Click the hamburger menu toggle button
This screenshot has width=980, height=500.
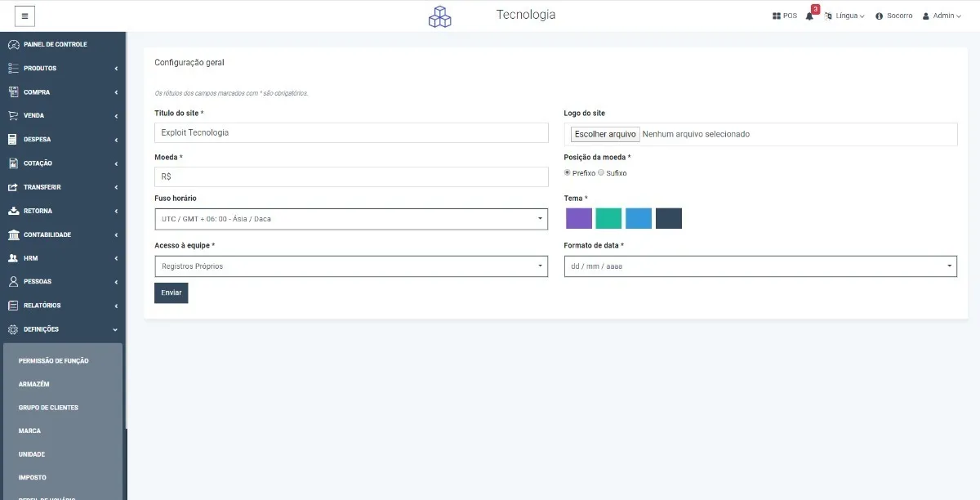coord(25,16)
